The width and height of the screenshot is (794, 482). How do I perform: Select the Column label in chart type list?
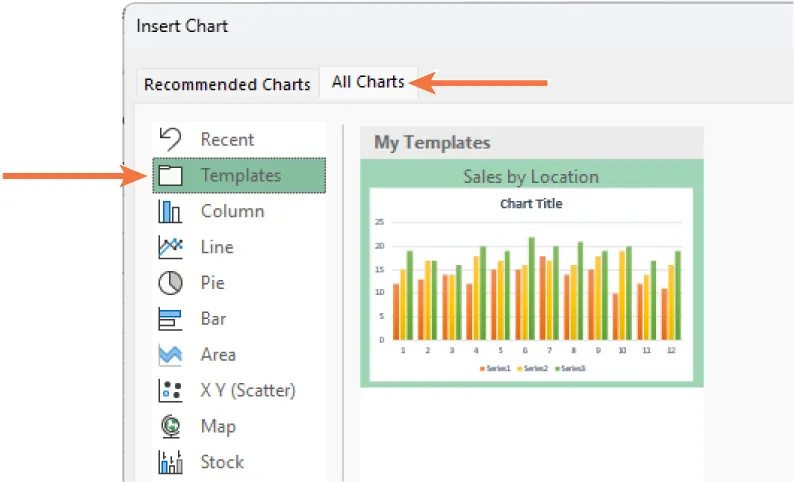tap(232, 212)
